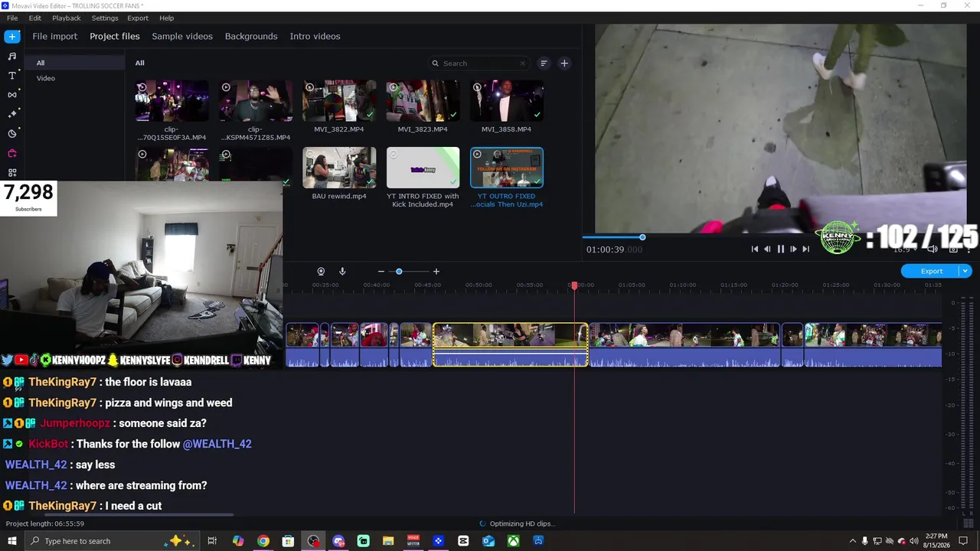
Task: Focus the media Search field
Action: click(x=479, y=64)
